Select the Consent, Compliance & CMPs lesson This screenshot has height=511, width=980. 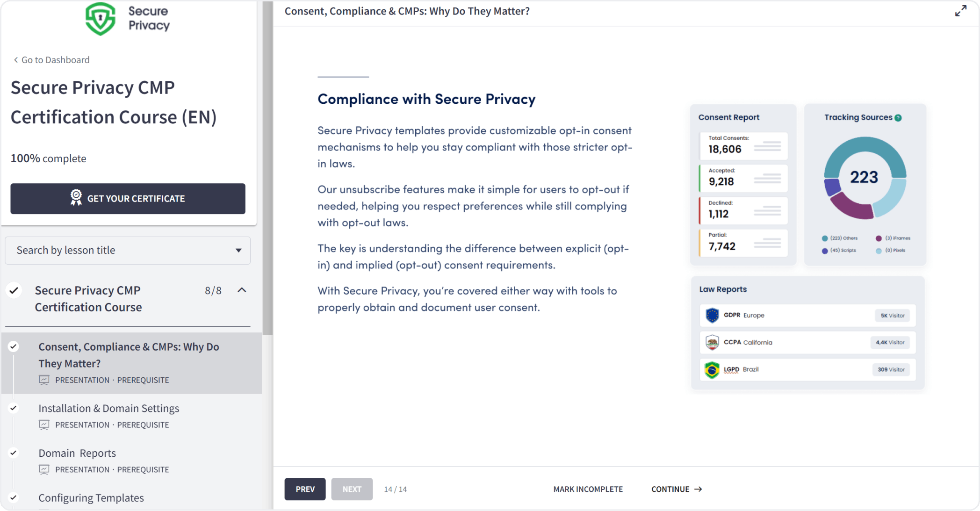click(x=129, y=355)
